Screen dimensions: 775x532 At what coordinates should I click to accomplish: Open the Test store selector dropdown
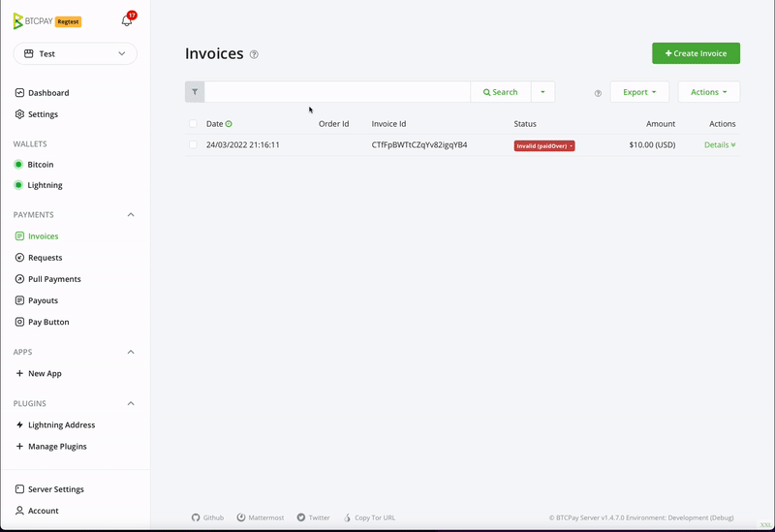[x=76, y=53]
